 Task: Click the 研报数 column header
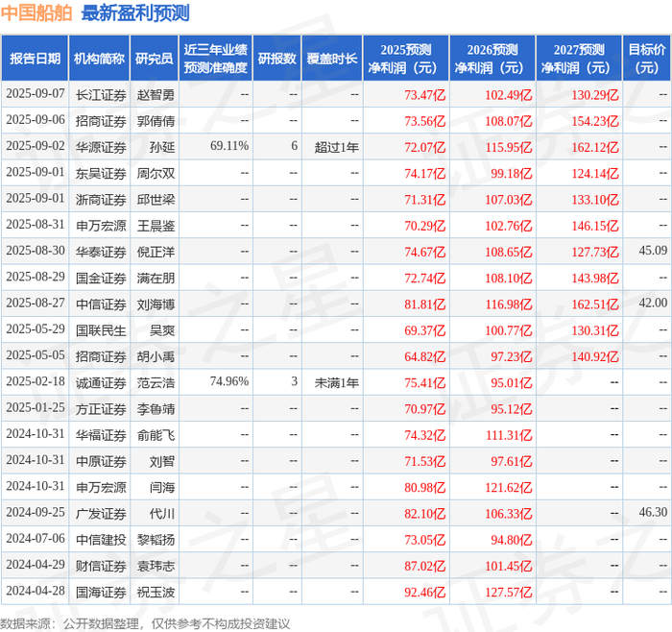point(276,59)
